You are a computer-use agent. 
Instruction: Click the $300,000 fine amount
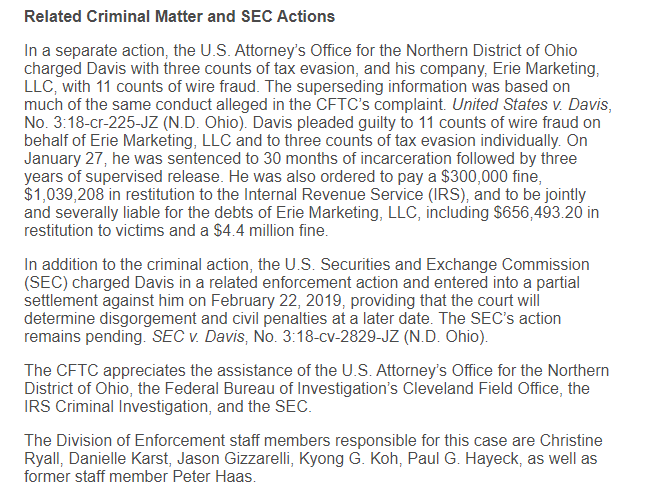(x=474, y=177)
